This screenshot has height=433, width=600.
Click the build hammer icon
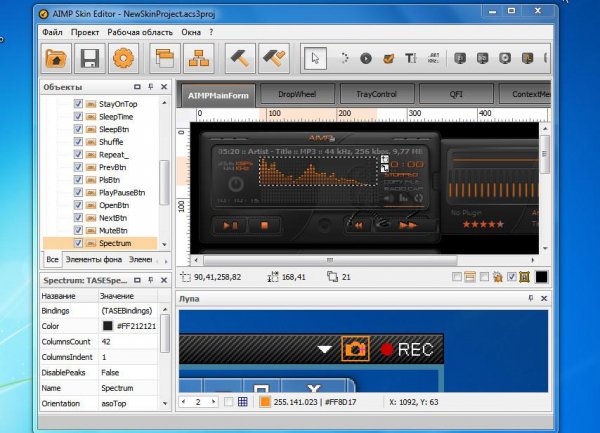point(240,59)
